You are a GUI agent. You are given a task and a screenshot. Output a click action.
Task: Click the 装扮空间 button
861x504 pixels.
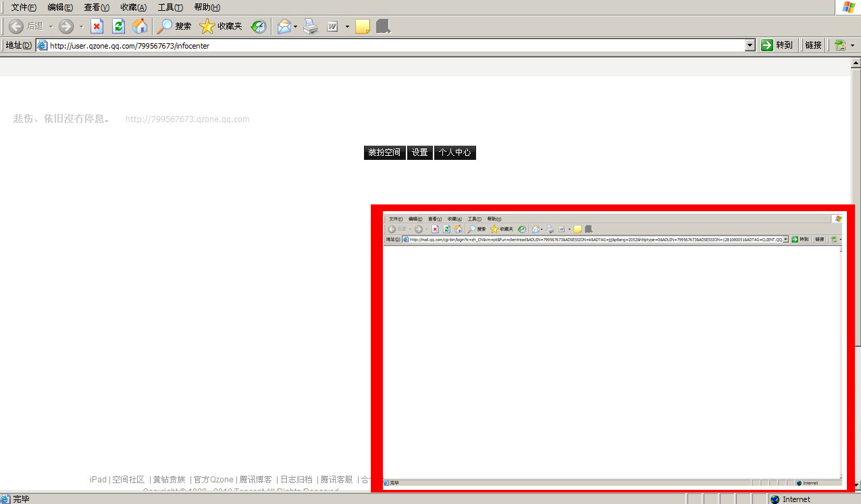coord(384,152)
